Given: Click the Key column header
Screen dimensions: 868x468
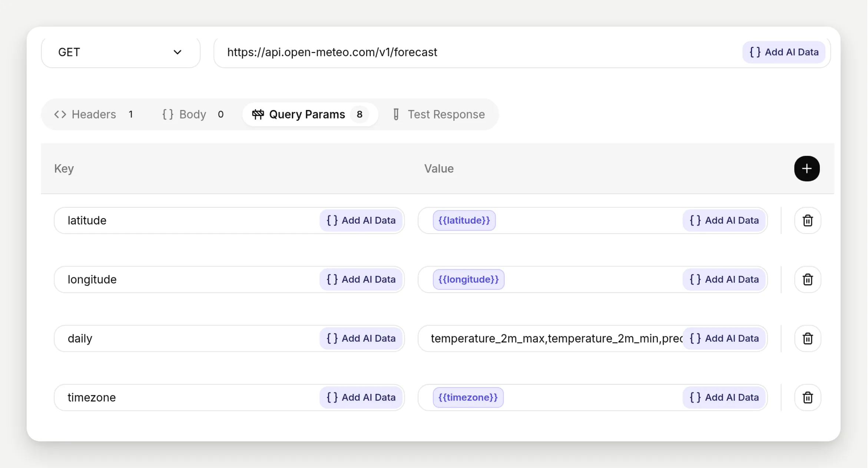Looking at the screenshot, I should (64, 168).
